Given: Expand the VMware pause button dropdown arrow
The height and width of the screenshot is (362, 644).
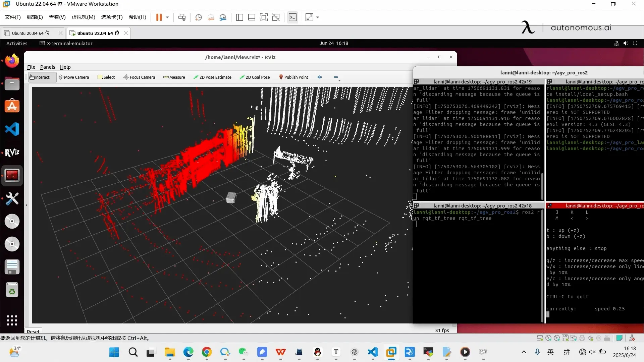Looking at the screenshot, I should [167, 17].
